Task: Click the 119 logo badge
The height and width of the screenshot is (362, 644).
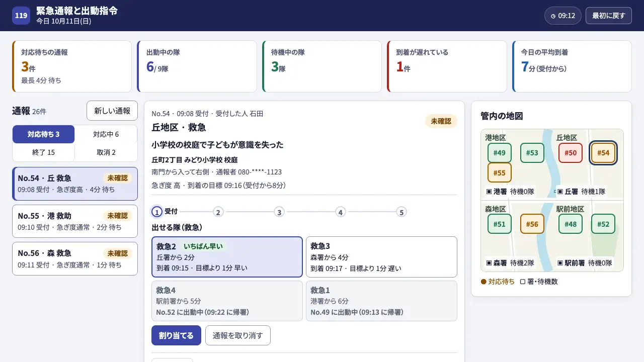Action: click(x=21, y=16)
